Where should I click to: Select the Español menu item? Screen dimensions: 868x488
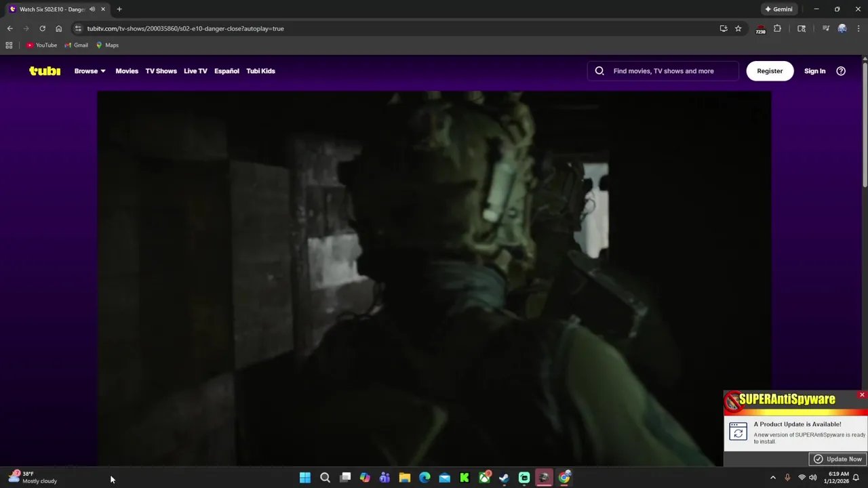(226, 71)
